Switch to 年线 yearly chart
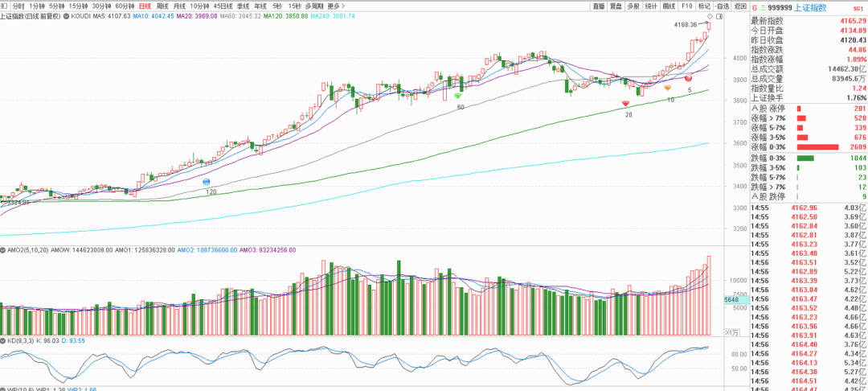Screen dimensions: 868x391 pyautogui.click(x=260, y=6)
